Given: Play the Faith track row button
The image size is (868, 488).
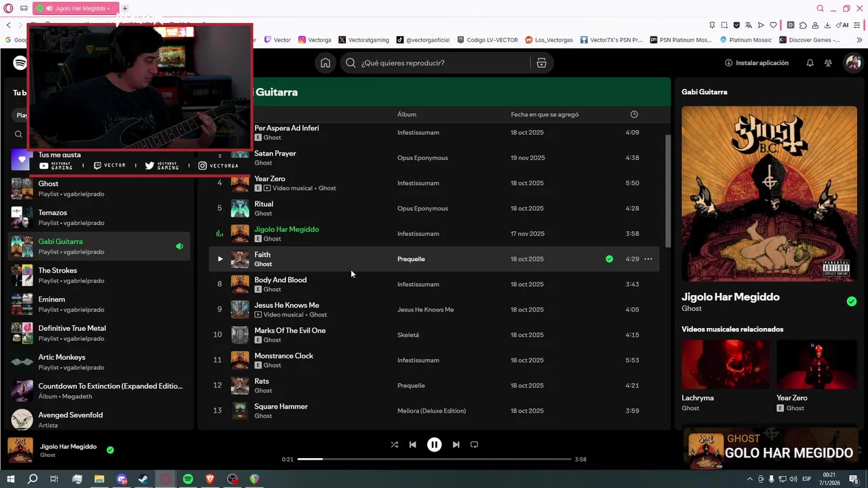Looking at the screenshot, I should pos(220,259).
